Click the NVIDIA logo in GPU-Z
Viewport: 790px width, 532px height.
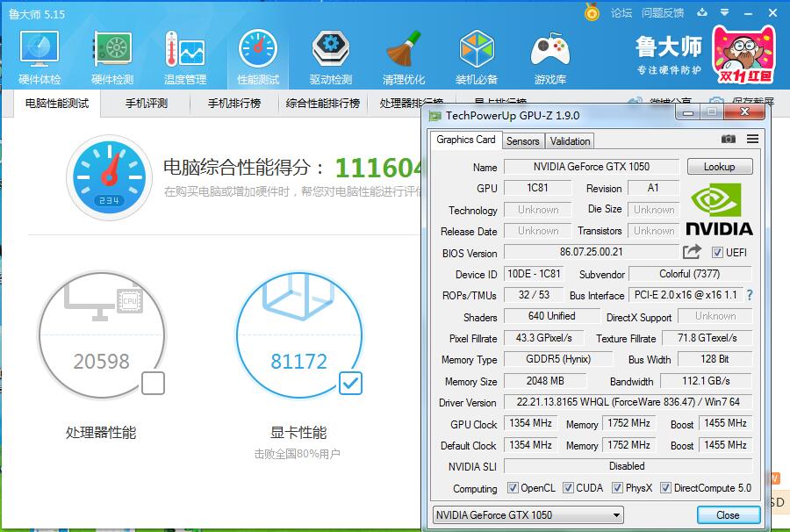719,210
